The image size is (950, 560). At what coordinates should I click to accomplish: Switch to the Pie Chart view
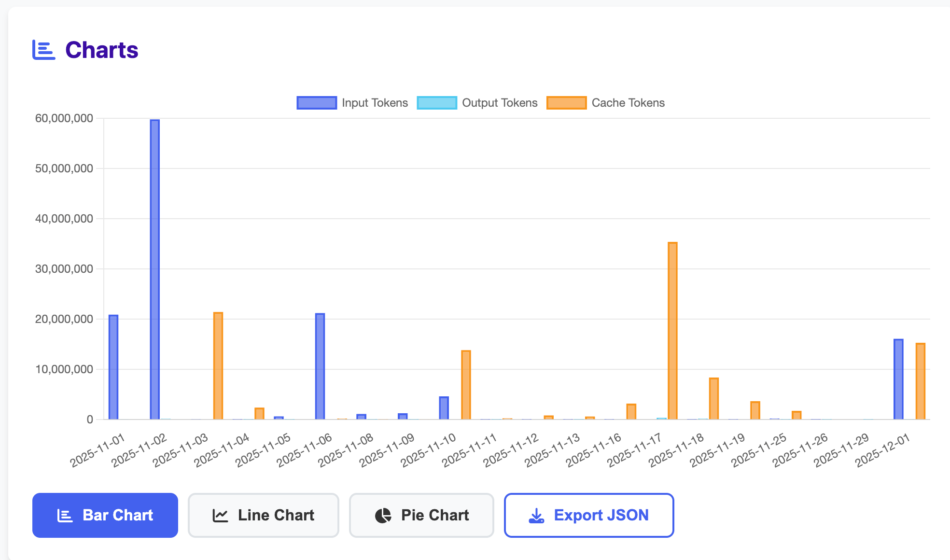(421, 515)
